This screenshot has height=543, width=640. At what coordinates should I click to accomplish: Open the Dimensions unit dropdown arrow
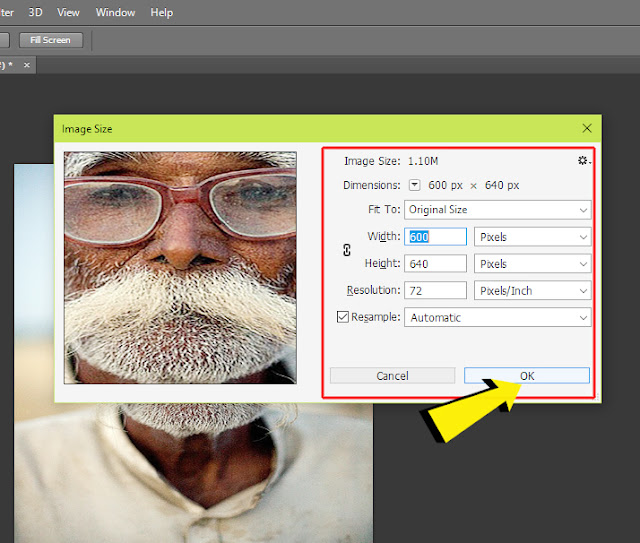[x=415, y=185]
